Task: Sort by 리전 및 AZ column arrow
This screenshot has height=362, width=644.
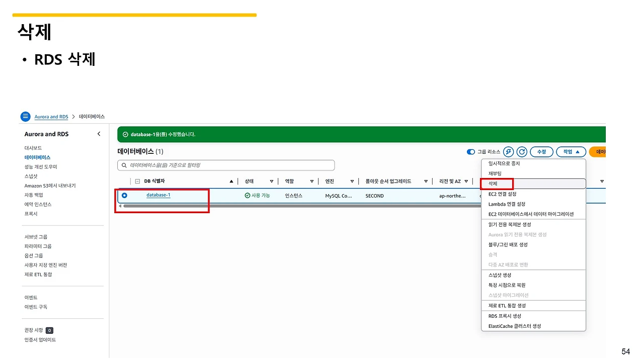Action: (466, 182)
